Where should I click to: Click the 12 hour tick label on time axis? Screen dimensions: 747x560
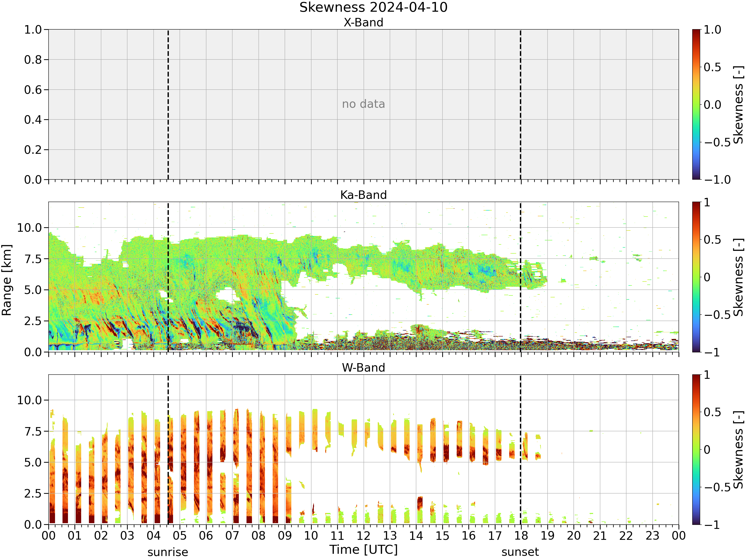[x=363, y=536]
